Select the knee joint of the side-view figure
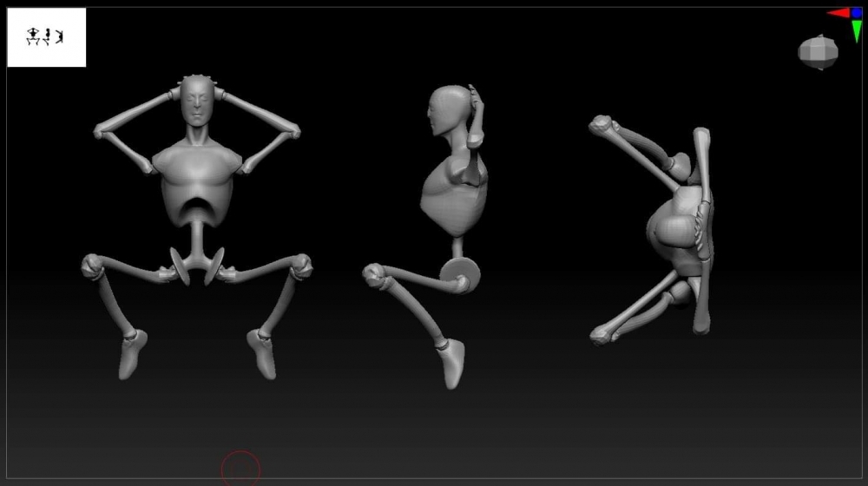Viewport: 868px width, 486px height. click(376, 278)
